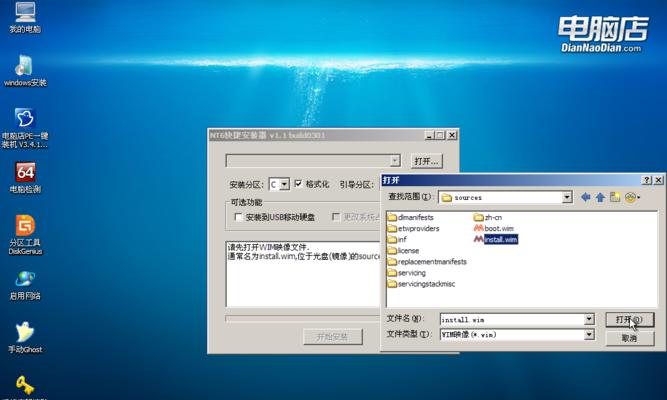The height and width of the screenshot is (400, 667).
Task: Select the install.wim file
Action: (x=496, y=240)
